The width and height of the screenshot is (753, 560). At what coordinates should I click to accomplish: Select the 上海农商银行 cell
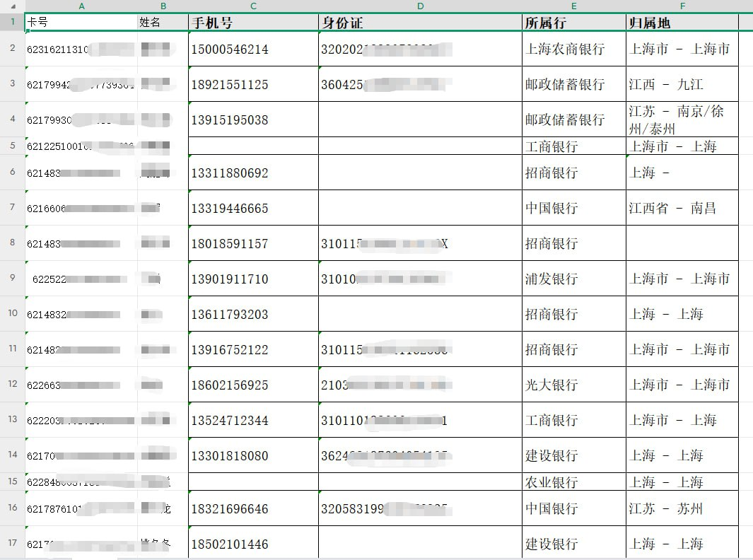[573, 49]
